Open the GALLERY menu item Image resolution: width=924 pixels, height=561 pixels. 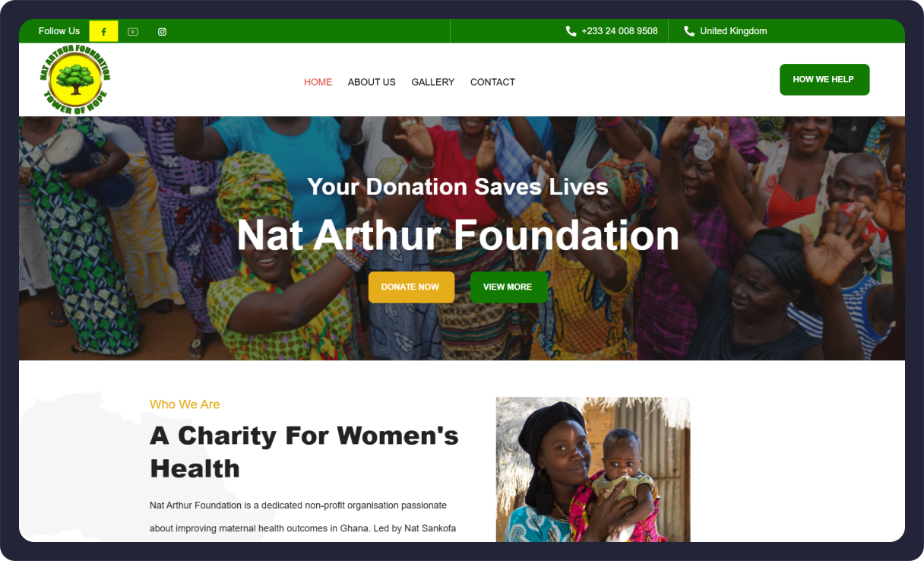click(x=433, y=82)
